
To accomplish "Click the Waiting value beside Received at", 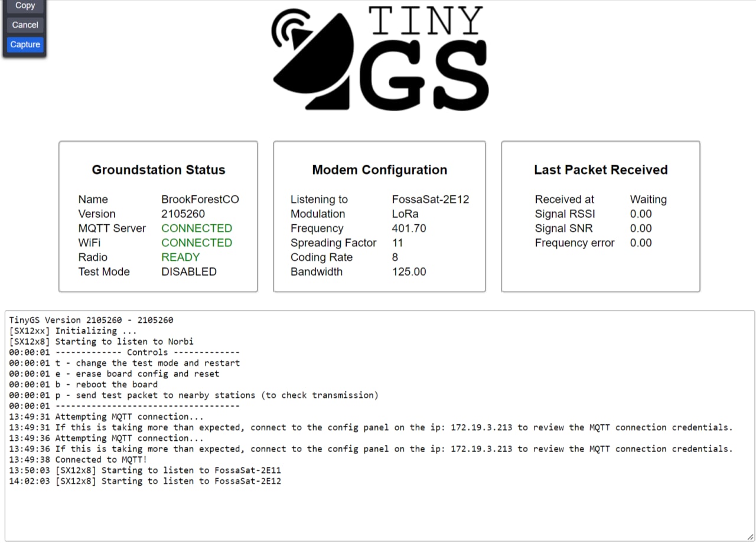I will click(648, 199).
